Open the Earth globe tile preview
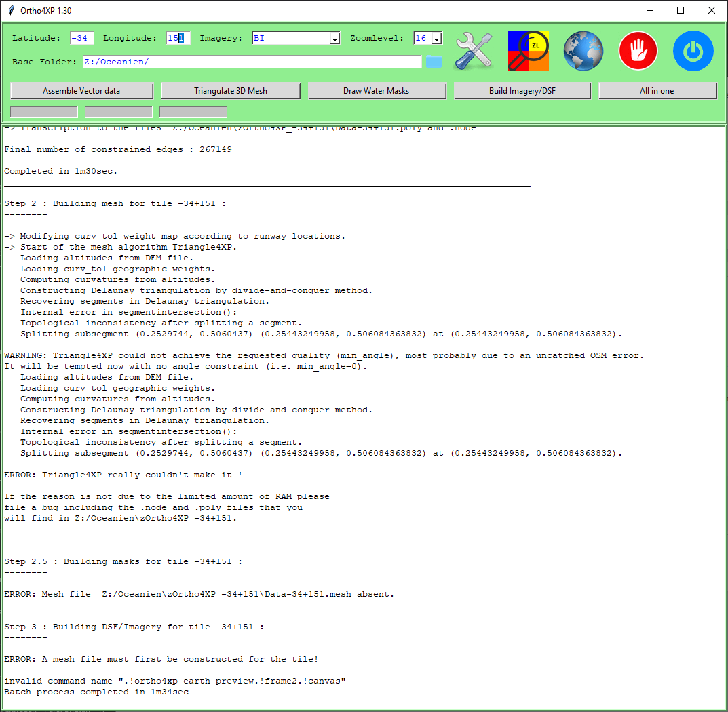Screen dimensions: 728x712 tap(583, 51)
